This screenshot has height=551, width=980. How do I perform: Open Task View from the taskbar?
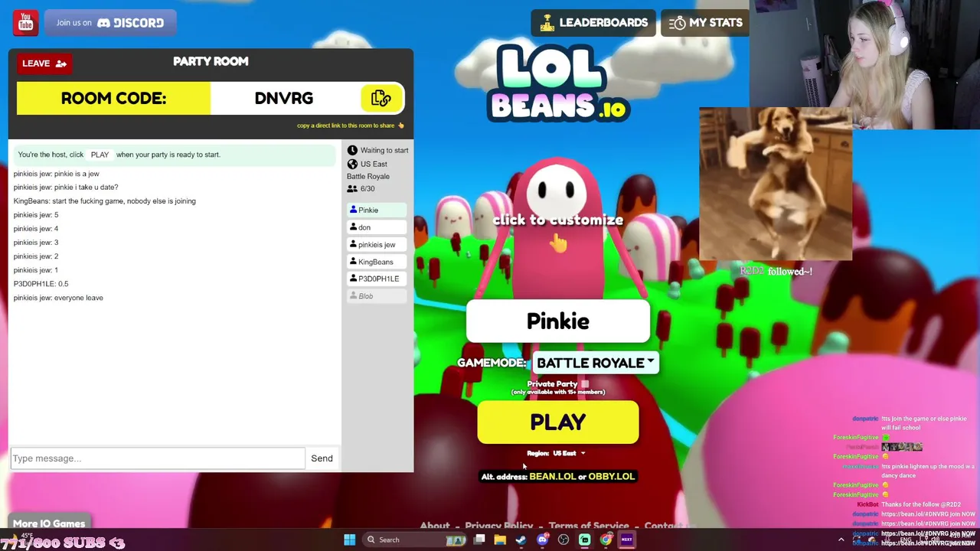click(479, 540)
